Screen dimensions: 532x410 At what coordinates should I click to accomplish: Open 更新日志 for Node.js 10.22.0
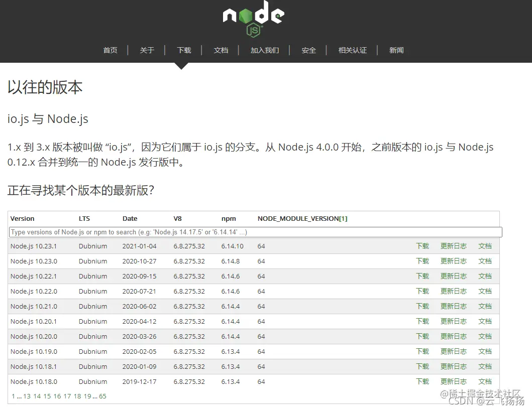coord(454,291)
